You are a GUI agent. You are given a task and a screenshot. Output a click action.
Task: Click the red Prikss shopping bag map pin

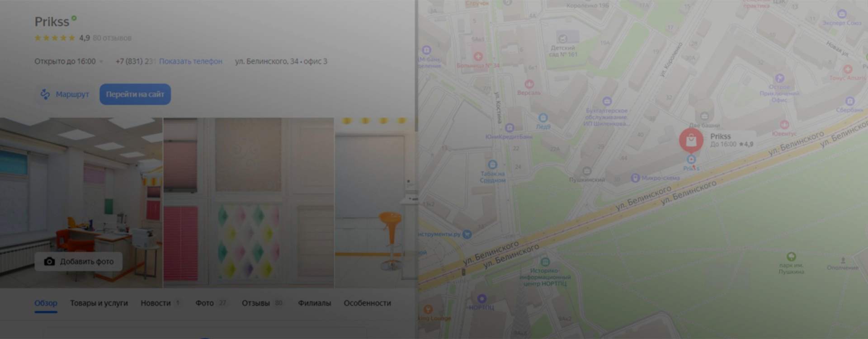coord(691,140)
